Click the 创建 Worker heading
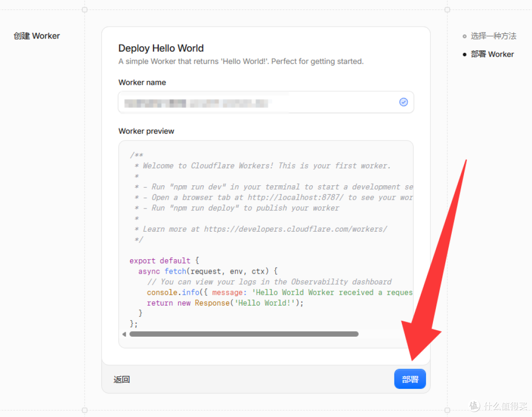The width and height of the screenshot is (532, 417). (x=36, y=36)
